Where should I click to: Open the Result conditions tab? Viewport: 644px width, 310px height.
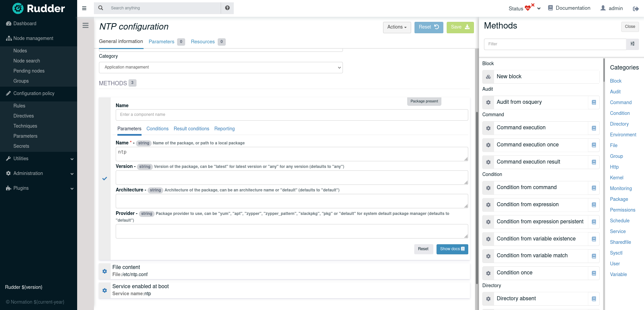pos(191,129)
